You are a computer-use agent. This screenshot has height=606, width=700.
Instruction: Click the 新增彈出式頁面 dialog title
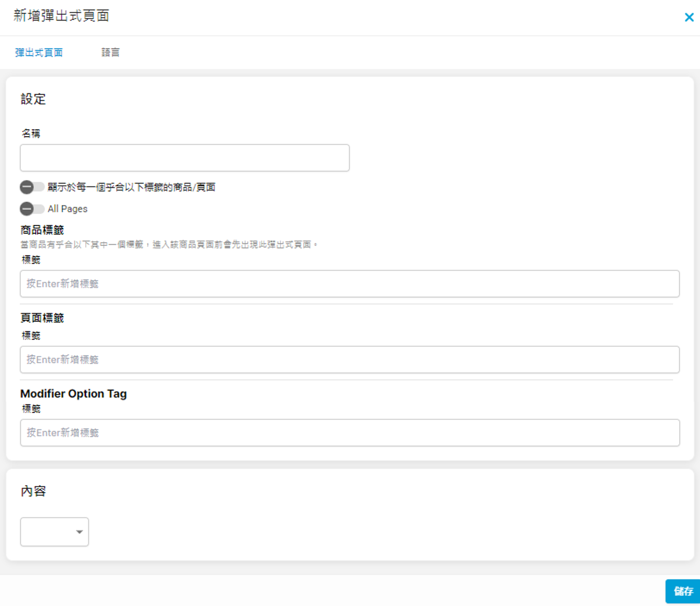(61, 16)
